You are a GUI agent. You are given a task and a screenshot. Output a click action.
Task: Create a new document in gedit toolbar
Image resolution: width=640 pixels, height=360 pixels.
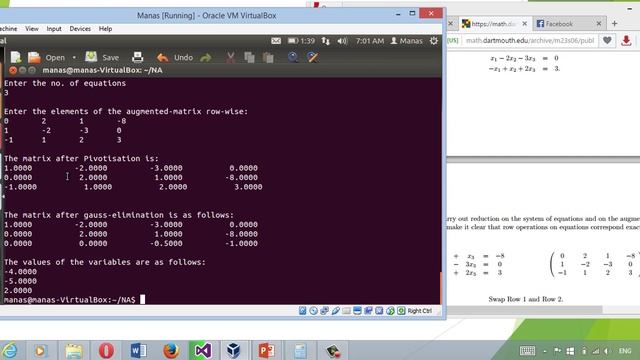coord(16,57)
